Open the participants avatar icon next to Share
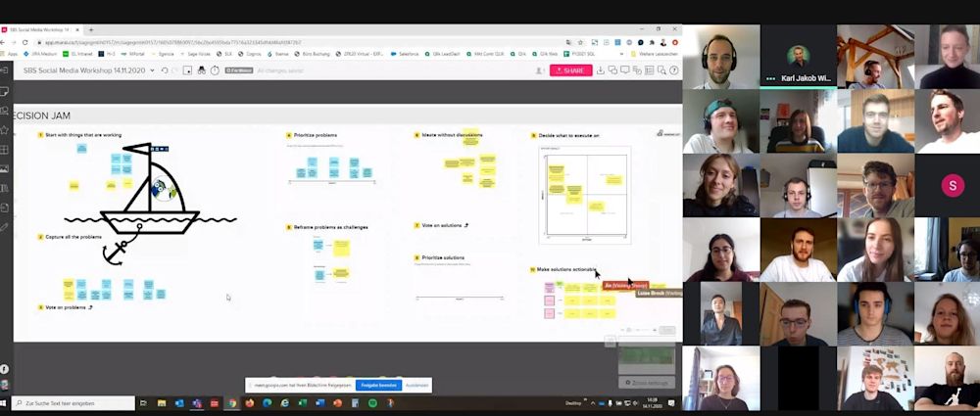 [539, 70]
